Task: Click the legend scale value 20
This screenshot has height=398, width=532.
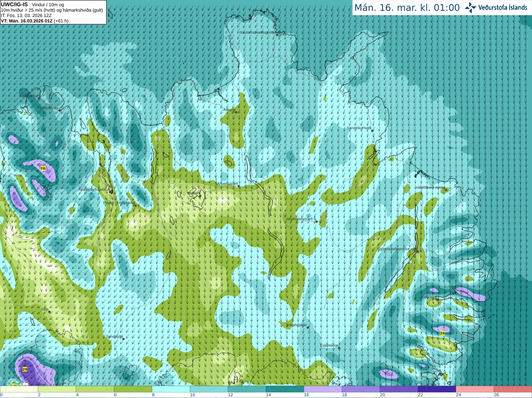Action: [x=382, y=395]
